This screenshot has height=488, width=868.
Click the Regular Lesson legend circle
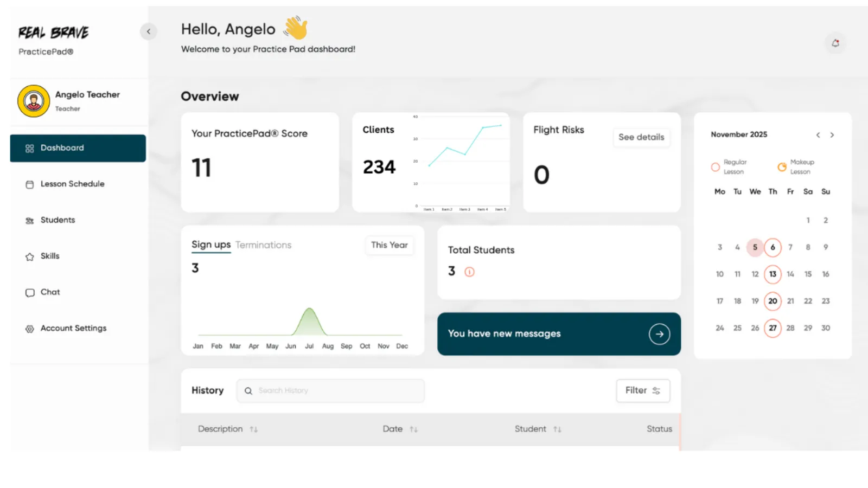pos(716,167)
